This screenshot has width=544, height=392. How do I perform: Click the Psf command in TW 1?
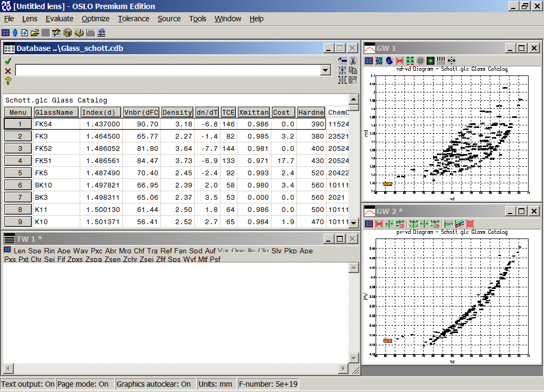(x=215, y=259)
